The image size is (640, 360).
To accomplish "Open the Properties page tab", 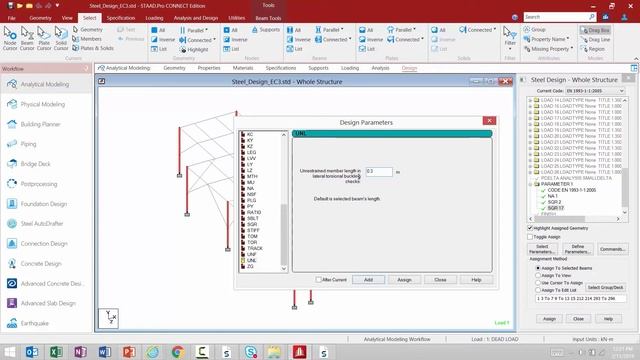I will (209, 68).
